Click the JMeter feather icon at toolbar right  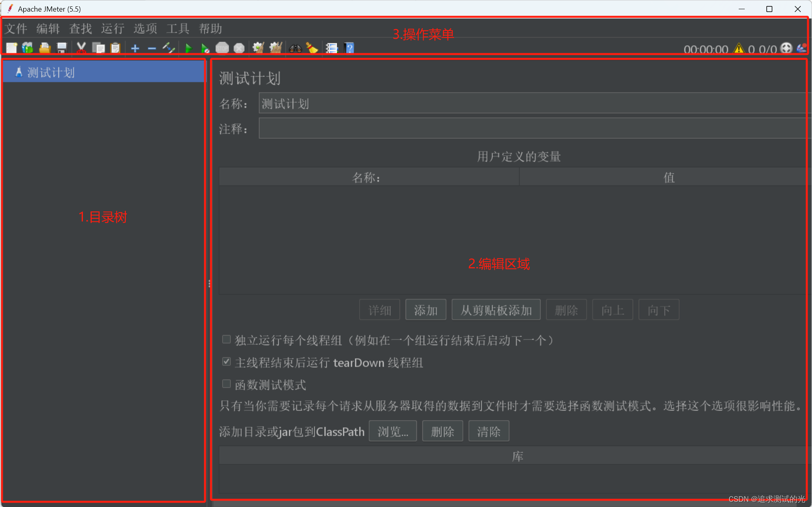click(802, 48)
